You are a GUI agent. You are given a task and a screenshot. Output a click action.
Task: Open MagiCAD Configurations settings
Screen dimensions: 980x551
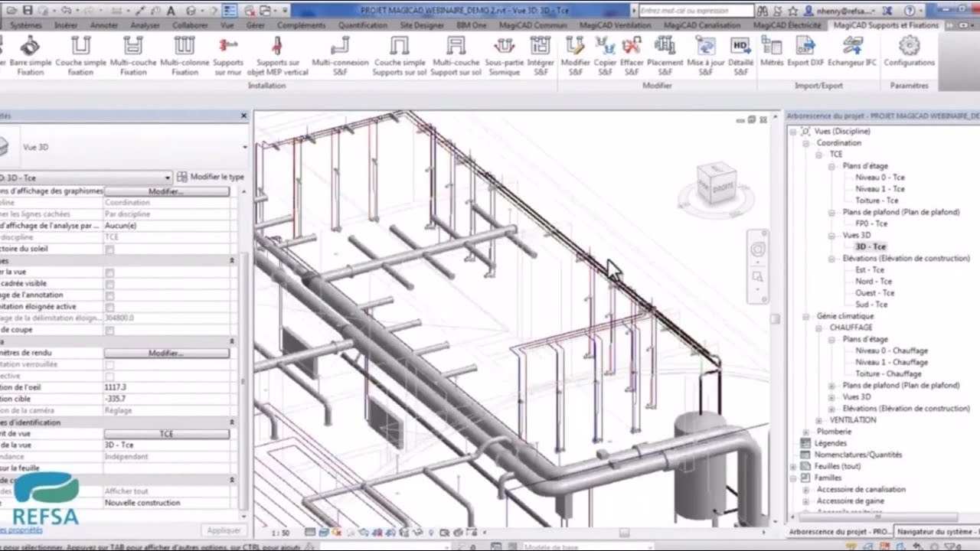coord(909,52)
